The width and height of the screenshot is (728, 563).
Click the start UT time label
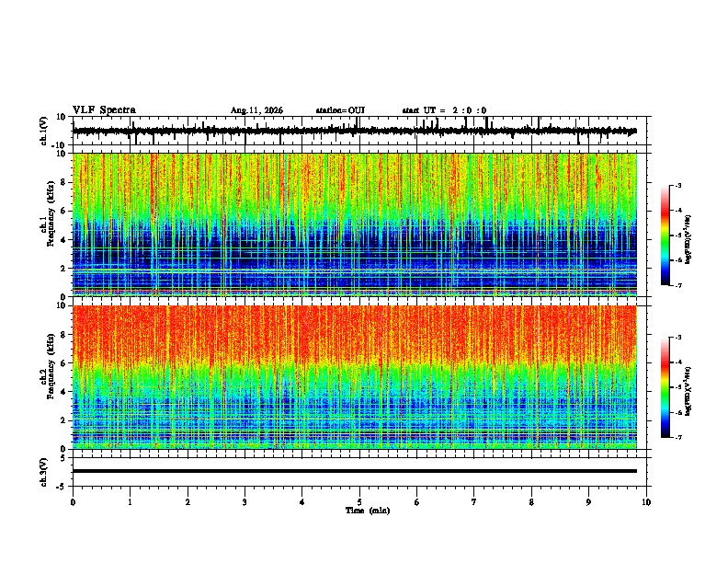pyautogui.click(x=444, y=110)
